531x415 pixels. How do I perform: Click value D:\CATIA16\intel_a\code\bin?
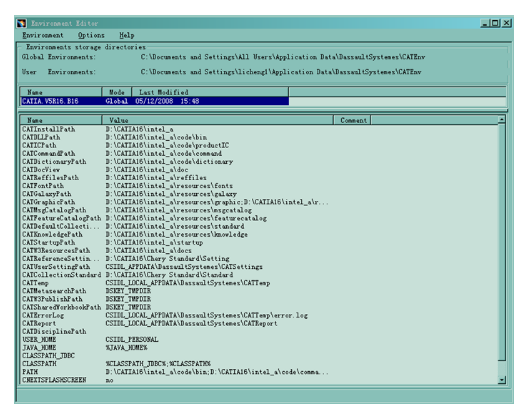pyautogui.click(x=156, y=137)
